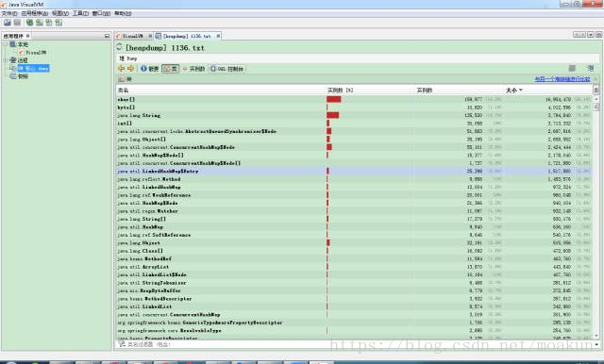Toggle the OQL Console view button
The width and height of the screenshot is (604, 364).
[x=226, y=69]
